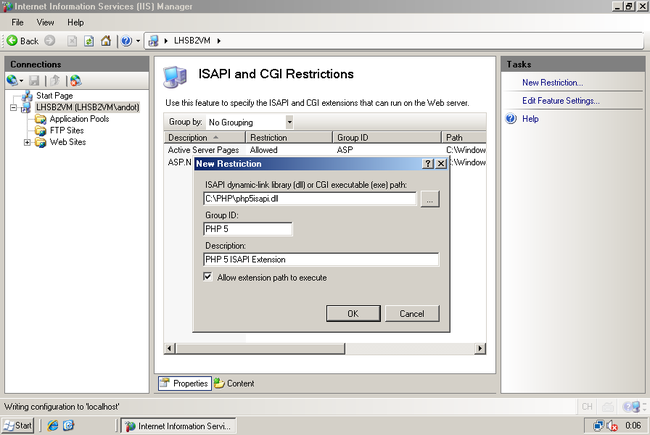Image resolution: width=650 pixels, height=435 pixels.
Task: Click Internet Information Services taskbar button
Action: [178, 426]
